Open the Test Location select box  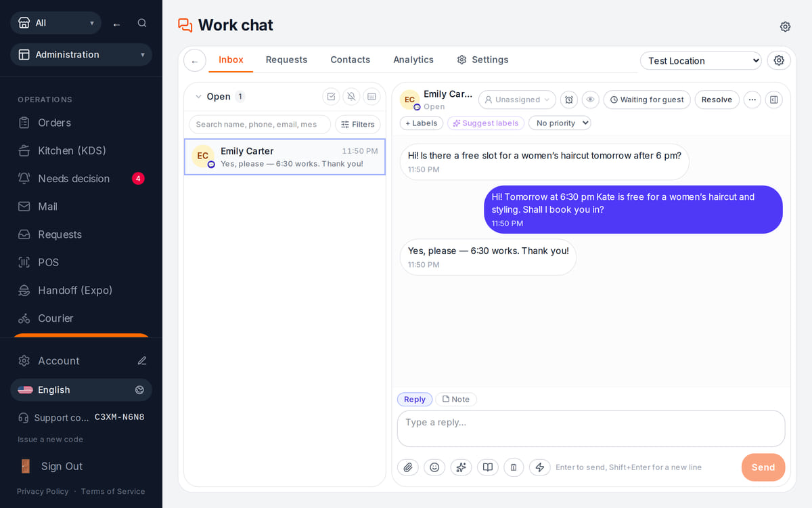pos(700,60)
